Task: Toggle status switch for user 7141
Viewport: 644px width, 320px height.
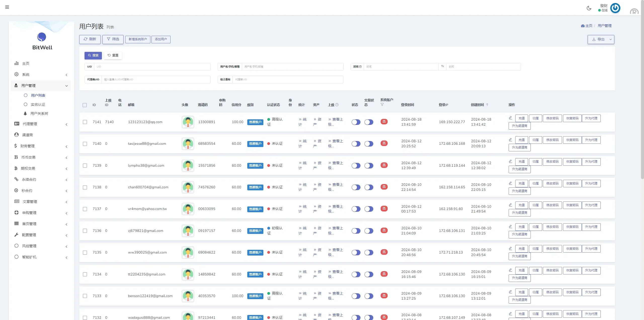Action: pos(356,122)
